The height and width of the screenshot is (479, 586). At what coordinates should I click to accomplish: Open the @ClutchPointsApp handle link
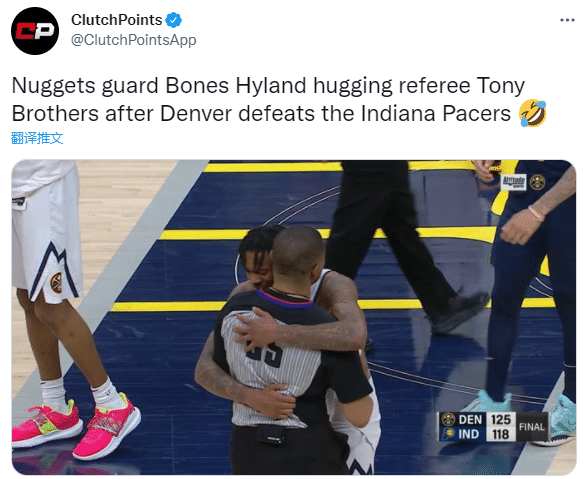point(134,40)
